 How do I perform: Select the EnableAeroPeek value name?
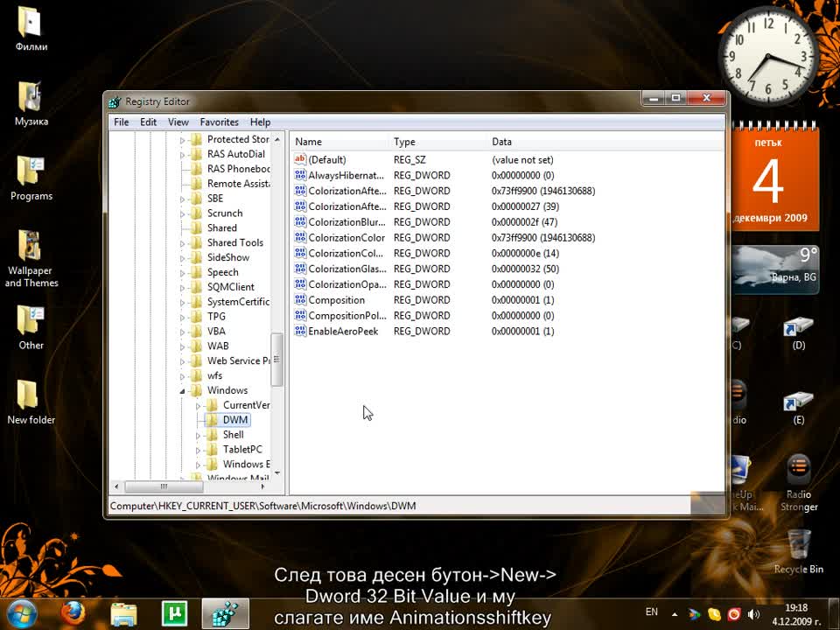click(343, 331)
